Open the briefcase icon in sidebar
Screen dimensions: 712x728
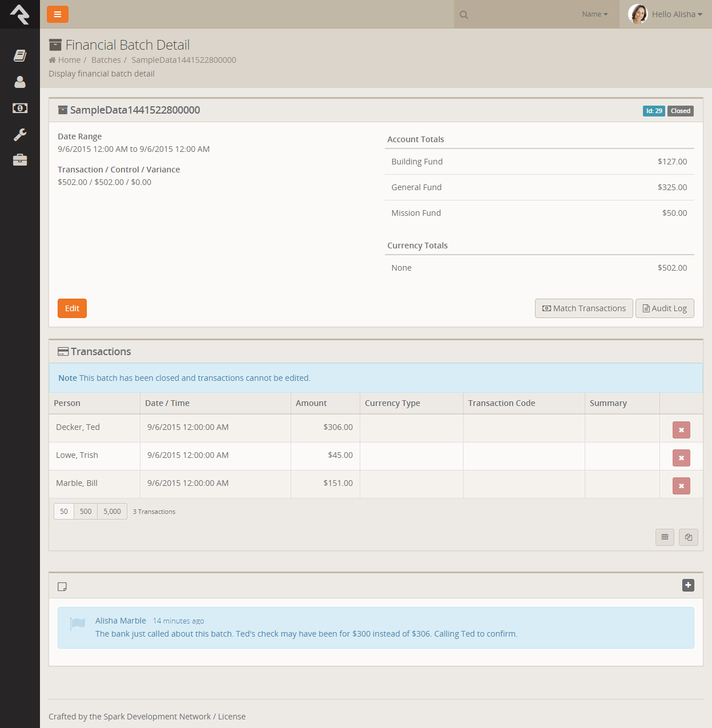coord(20,160)
